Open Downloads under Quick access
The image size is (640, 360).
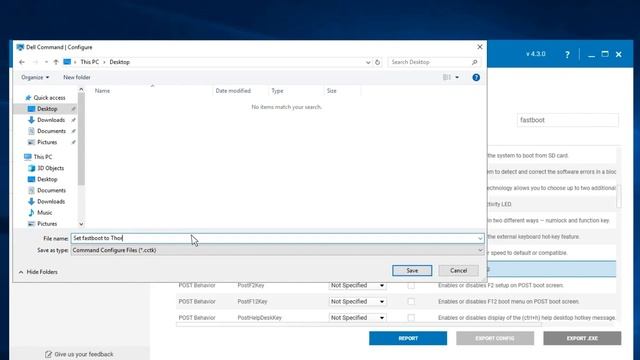point(51,120)
